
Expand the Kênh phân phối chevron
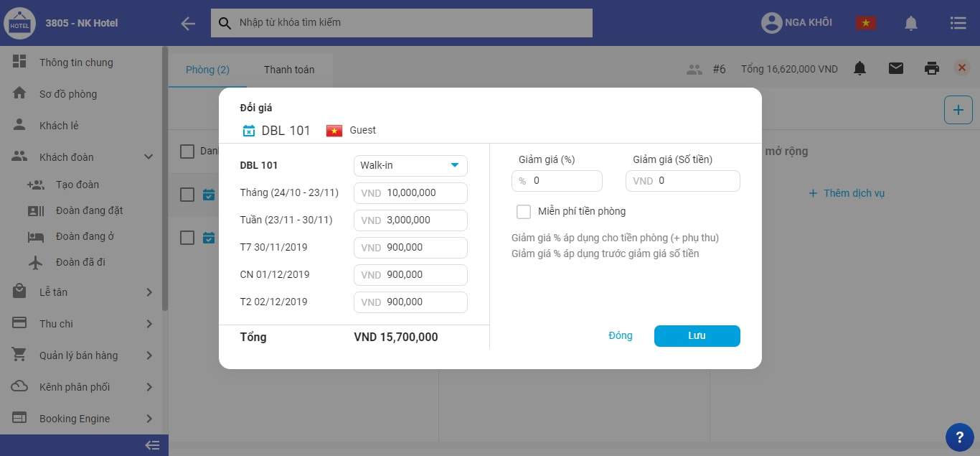point(149,387)
